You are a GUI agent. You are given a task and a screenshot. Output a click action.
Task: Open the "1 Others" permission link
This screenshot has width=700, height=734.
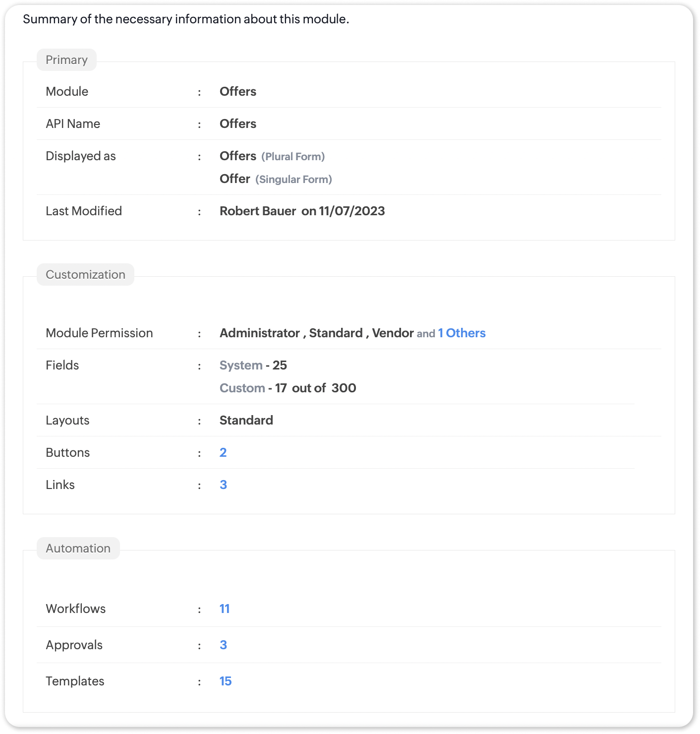coord(461,333)
